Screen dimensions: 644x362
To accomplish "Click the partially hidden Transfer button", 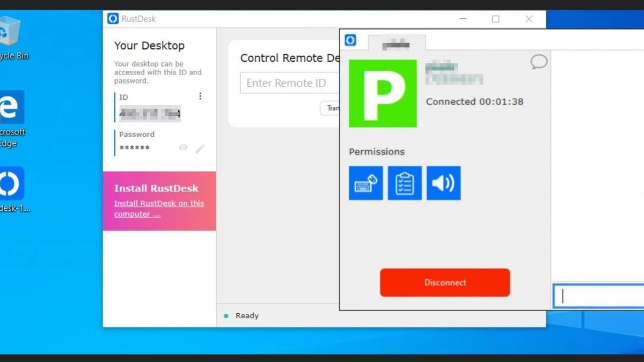I will pyautogui.click(x=330, y=108).
